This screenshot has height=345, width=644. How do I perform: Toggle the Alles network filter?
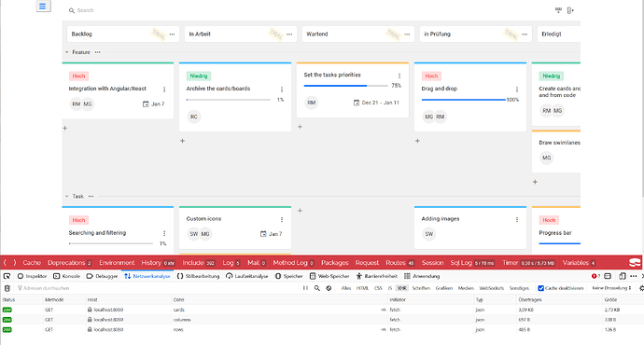(x=346, y=288)
